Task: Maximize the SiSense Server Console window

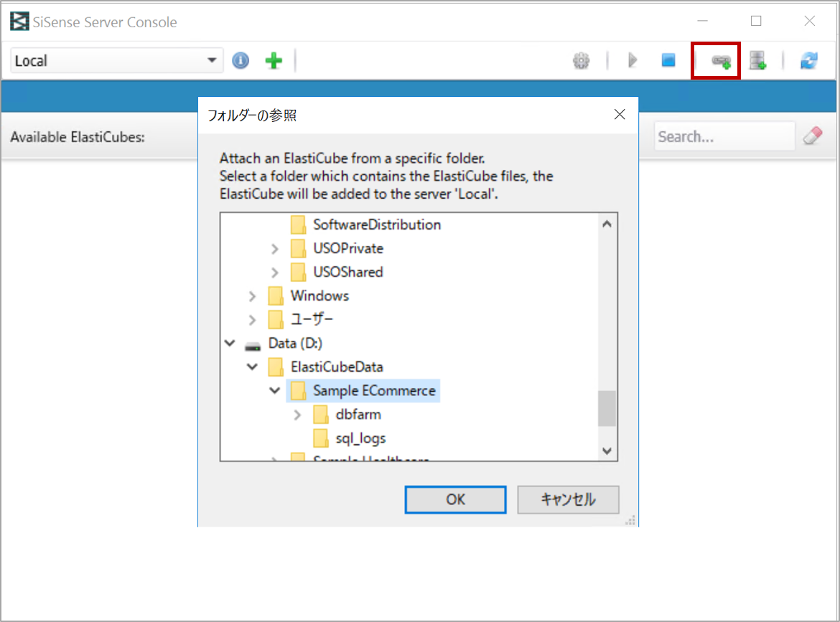Action: coord(756,22)
